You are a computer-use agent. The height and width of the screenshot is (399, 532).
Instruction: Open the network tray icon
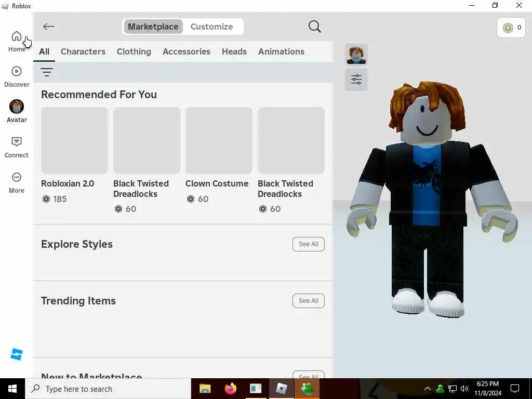point(453,389)
